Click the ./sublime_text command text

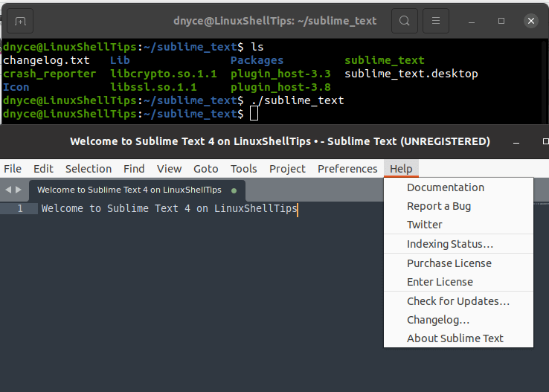298,101
